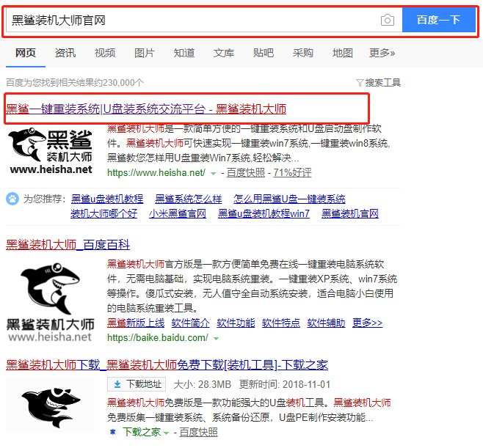Open the 软件简介 sublink
The width and height of the screenshot is (483, 448).
click(x=190, y=323)
